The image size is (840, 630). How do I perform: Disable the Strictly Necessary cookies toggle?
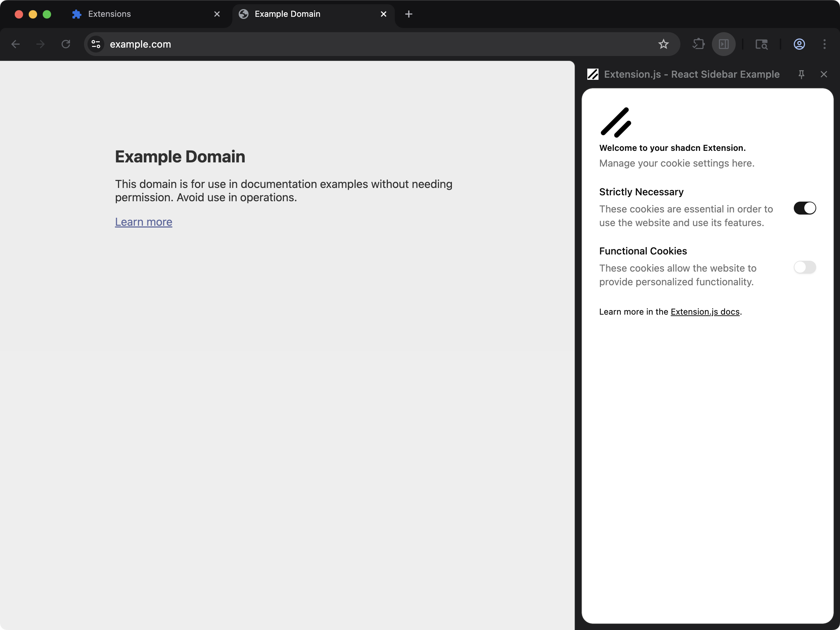click(x=805, y=208)
